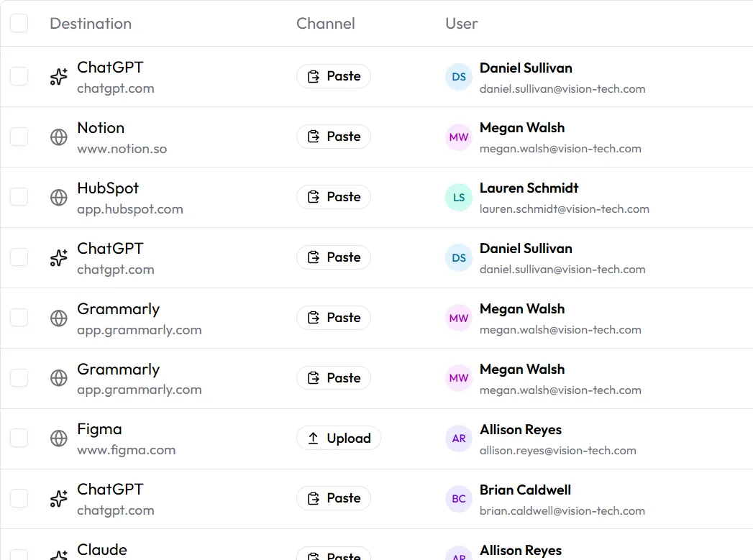753x560 pixels.
Task: Click the DS avatar in first row
Action: pyautogui.click(x=459, y=77)
